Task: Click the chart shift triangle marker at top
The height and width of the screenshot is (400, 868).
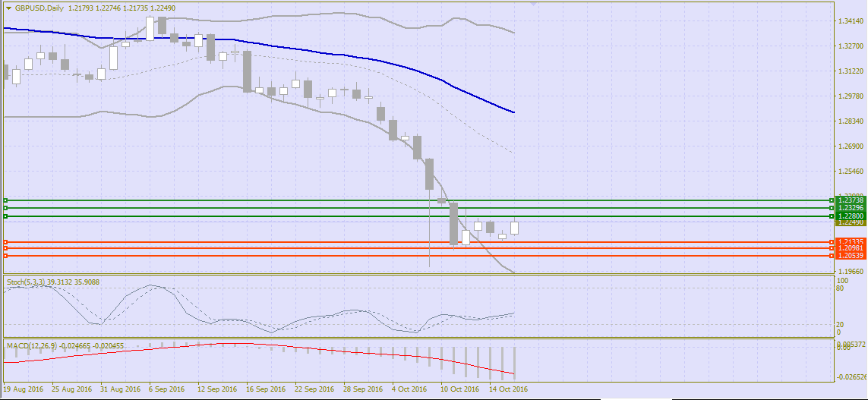Action: (x=534, y=4)
